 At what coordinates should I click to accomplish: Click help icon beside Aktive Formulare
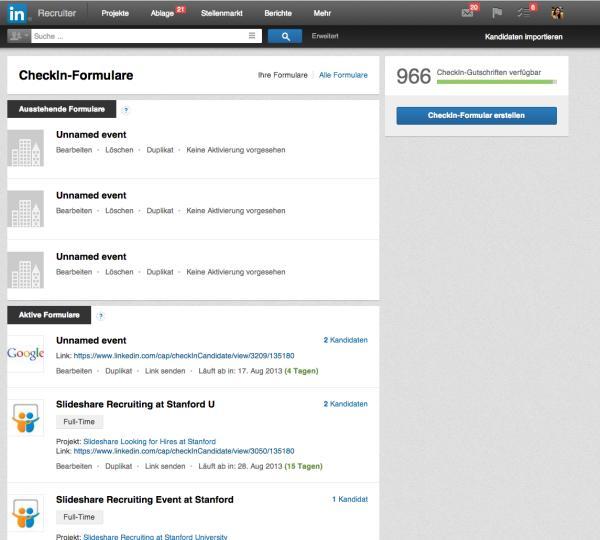click(100, 316)
